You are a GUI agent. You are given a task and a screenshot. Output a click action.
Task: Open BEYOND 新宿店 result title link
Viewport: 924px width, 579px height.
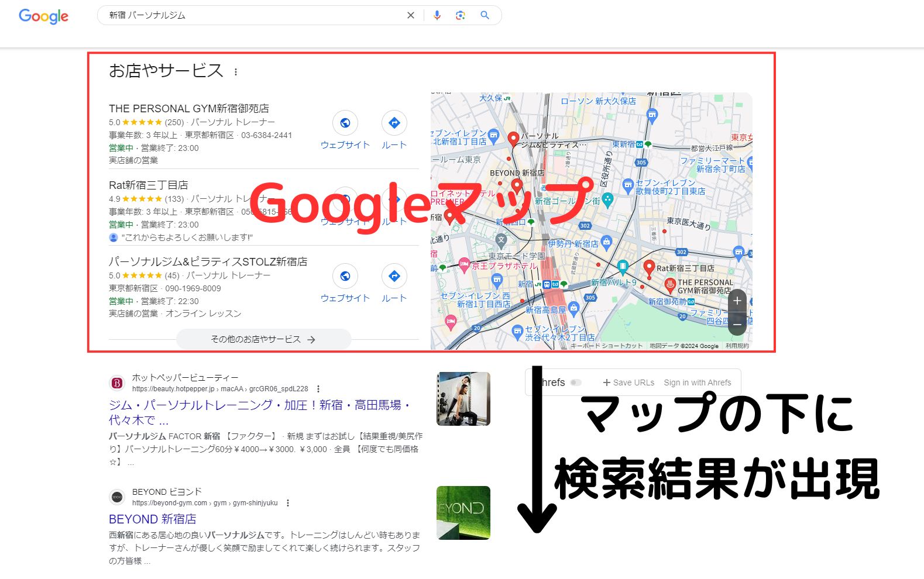coord(153,519)
